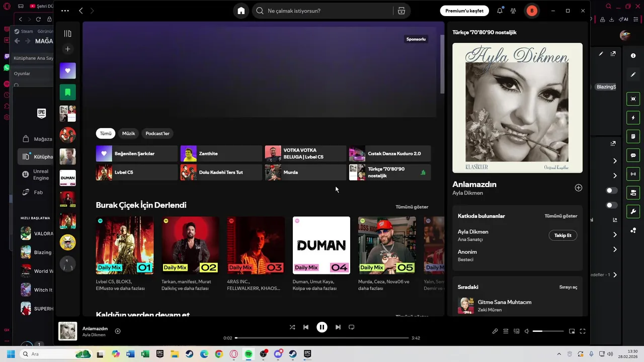644x362 pixels.
Task: Open Windows Start menu
Action: 11,354
